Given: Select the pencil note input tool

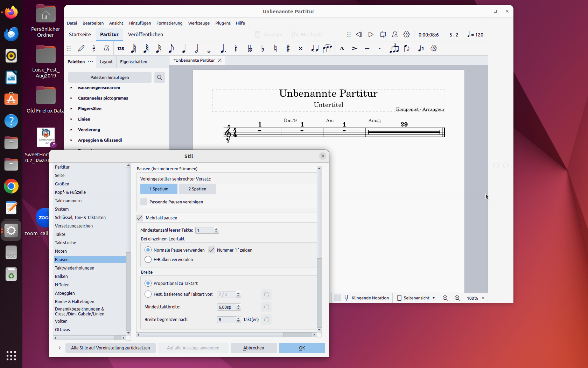Looking at the screenshot, I should [82, 48].
